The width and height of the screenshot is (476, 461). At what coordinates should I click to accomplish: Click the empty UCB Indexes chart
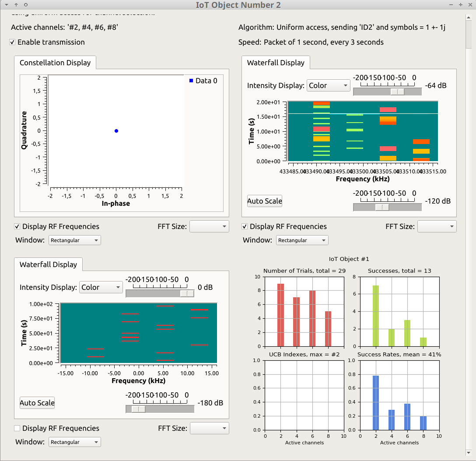[304, 395]
